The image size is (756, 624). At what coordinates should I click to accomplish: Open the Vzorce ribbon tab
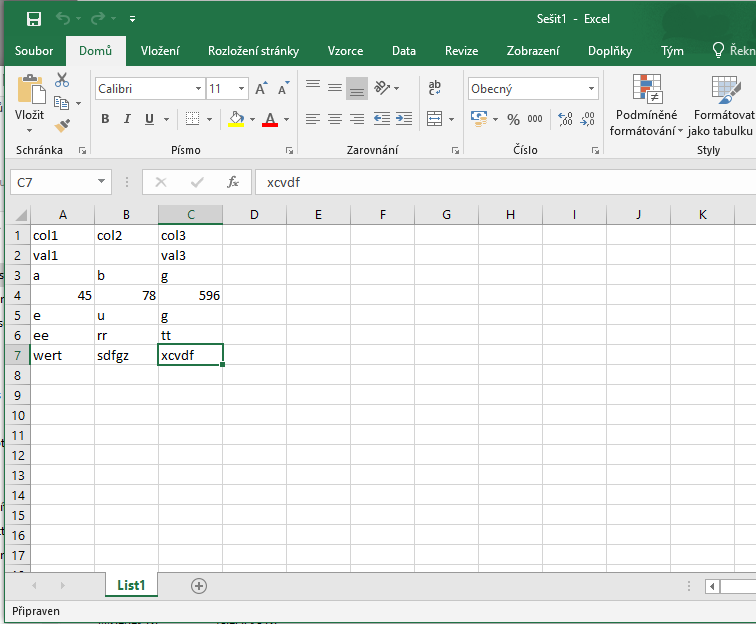pyautogui.click(x=345, y=51)
